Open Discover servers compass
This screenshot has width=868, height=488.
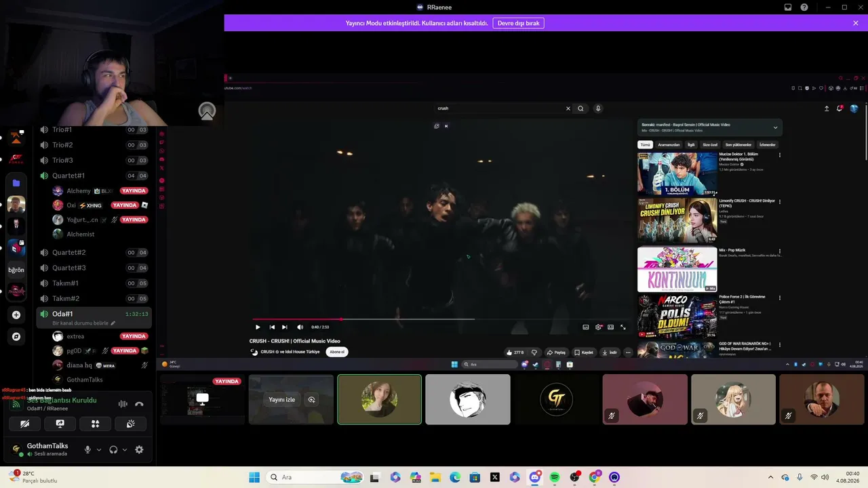coord(16,336)
